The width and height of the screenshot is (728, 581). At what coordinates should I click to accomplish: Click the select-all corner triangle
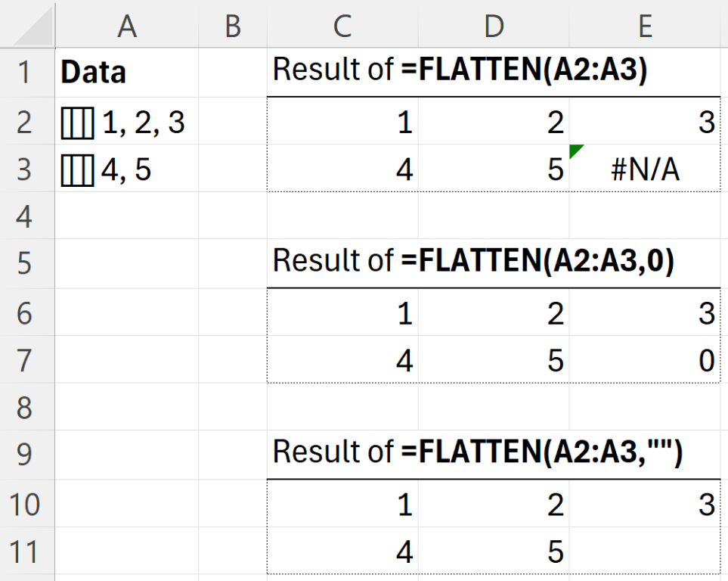coord(33,26)
